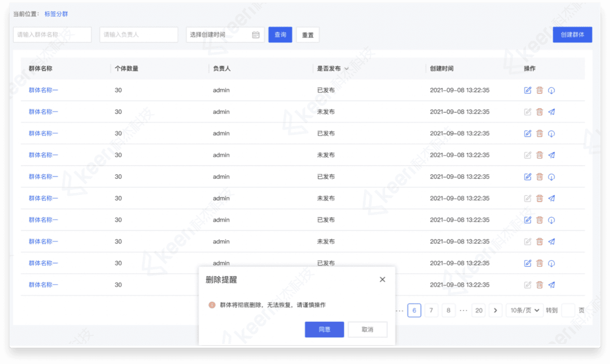This screenshot has height=364, width=610.
Task: Click the calendar icon in date field
Action: [x=256, y=35]
